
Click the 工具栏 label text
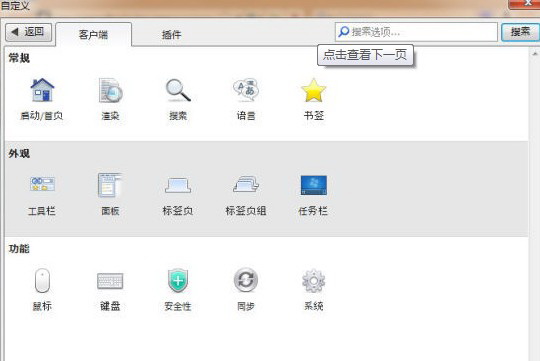point(42,211)
